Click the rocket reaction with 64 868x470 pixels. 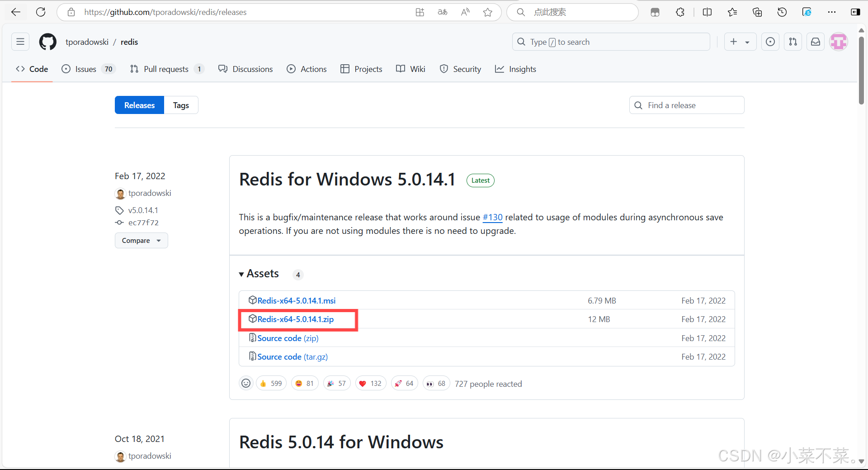coord(405,384)
